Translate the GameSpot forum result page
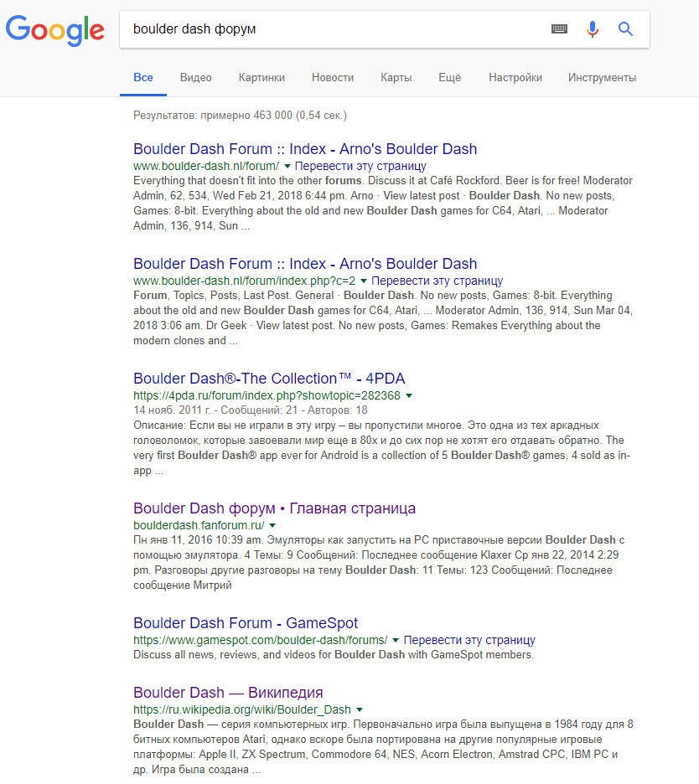Screen dimensions: 699x784 tap(469, 640)
